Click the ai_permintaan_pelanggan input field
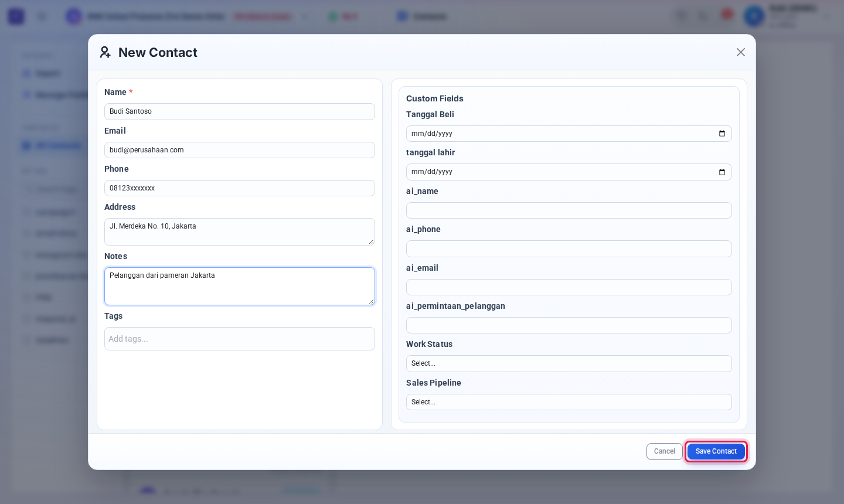Viewport: 844px width, 504px height. 569,325
